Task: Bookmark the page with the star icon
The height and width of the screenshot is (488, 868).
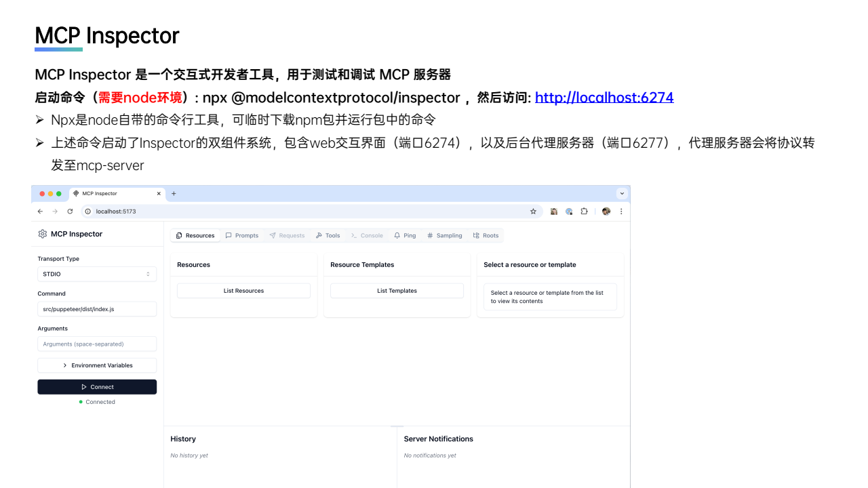Action: tap(533, 211)
